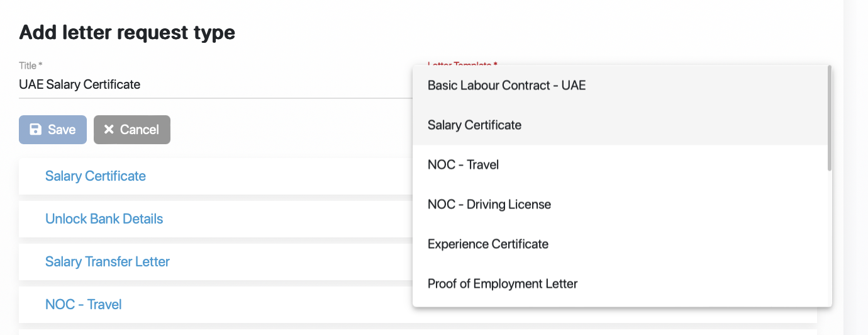
Task: Select Proof of Employment Letter option
Action: 502,284
